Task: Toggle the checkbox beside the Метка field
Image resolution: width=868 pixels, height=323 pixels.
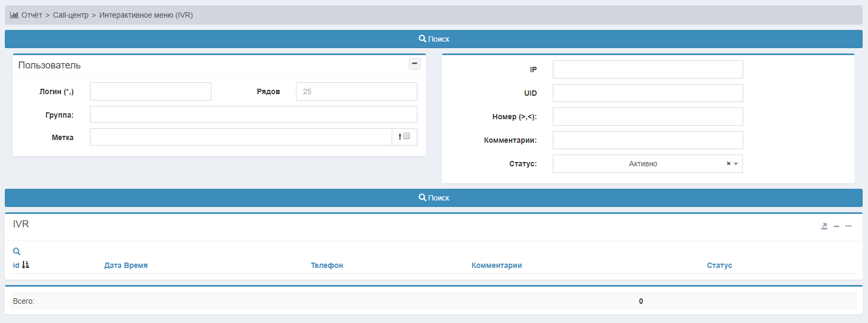Action: click(x=407, y=136)
